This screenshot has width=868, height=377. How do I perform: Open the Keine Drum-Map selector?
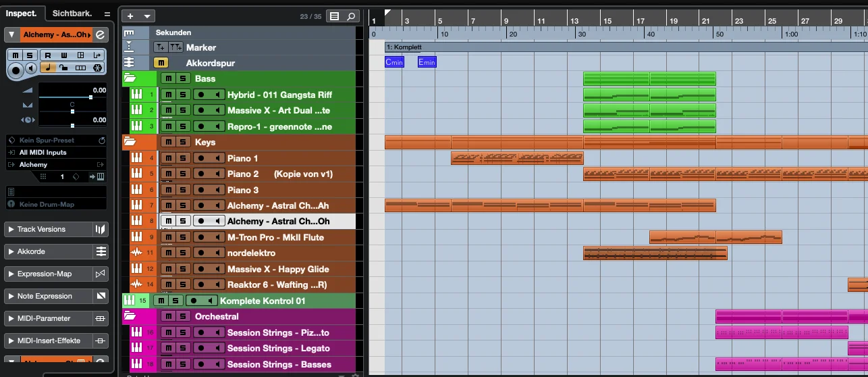(x=56, y=204)
